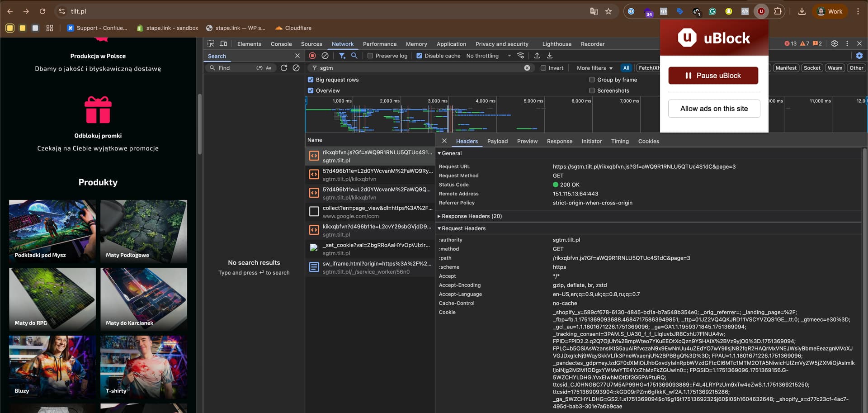
Task: Open the Sources panel tab
Action: 311,44
